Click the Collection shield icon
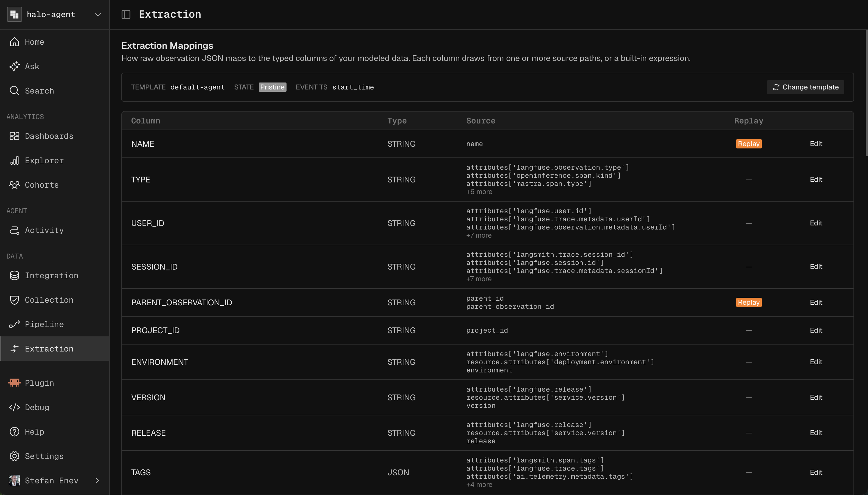 [14, 300]
